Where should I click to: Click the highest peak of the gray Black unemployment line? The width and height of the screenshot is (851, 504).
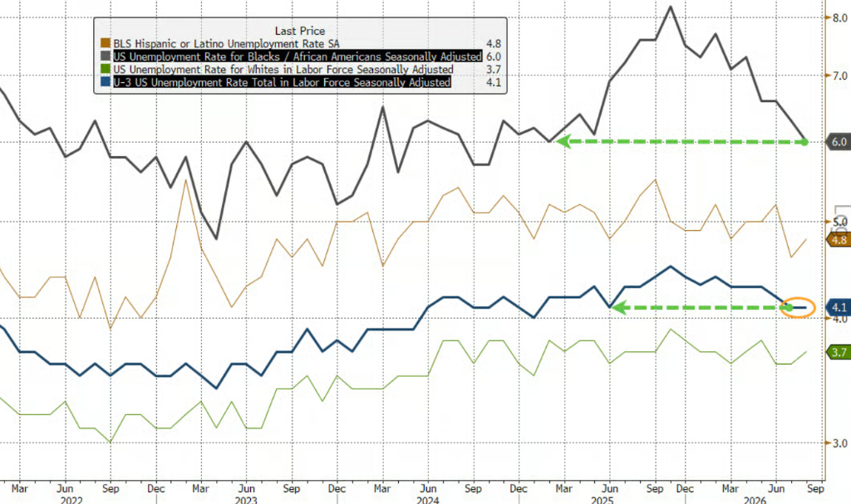point(671,7)
